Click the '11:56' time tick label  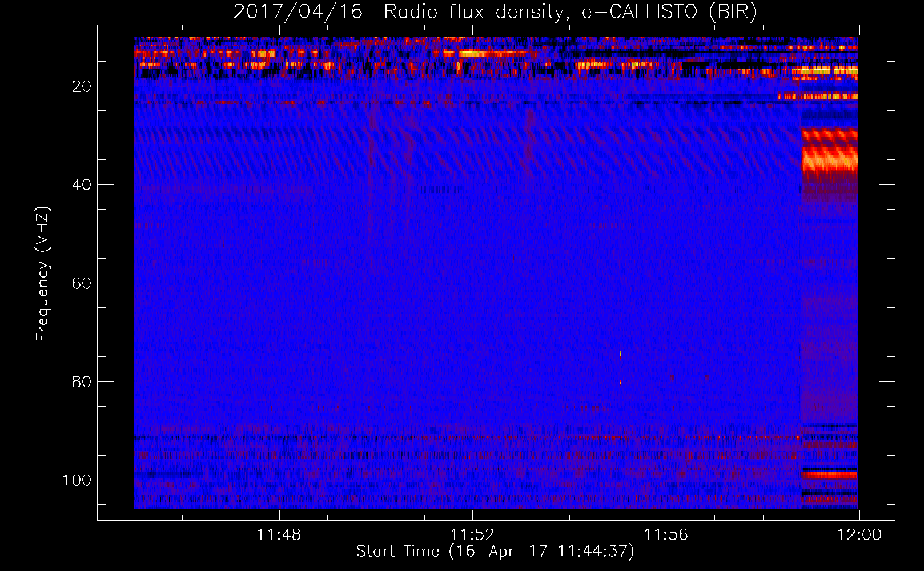(666, 535)
